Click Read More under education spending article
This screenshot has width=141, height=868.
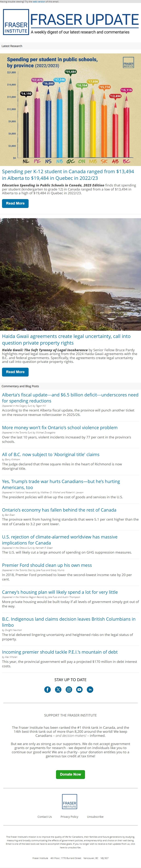click(x=15, y=203)
